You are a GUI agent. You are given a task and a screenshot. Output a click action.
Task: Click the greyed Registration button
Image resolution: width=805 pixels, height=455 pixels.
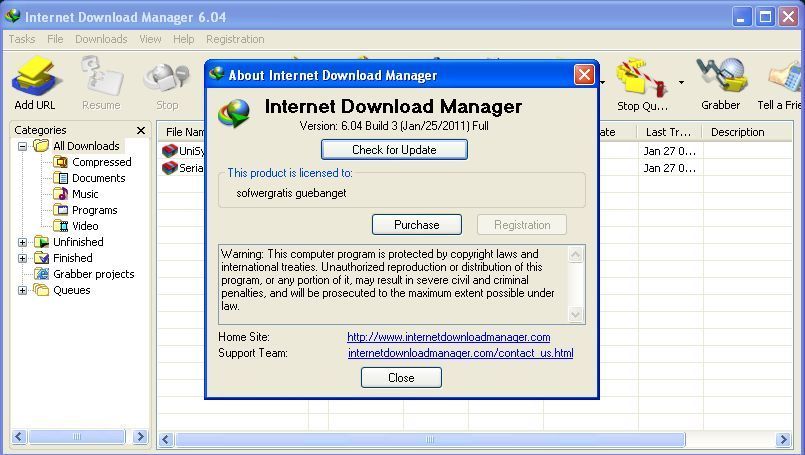click(x=522, y=225)
